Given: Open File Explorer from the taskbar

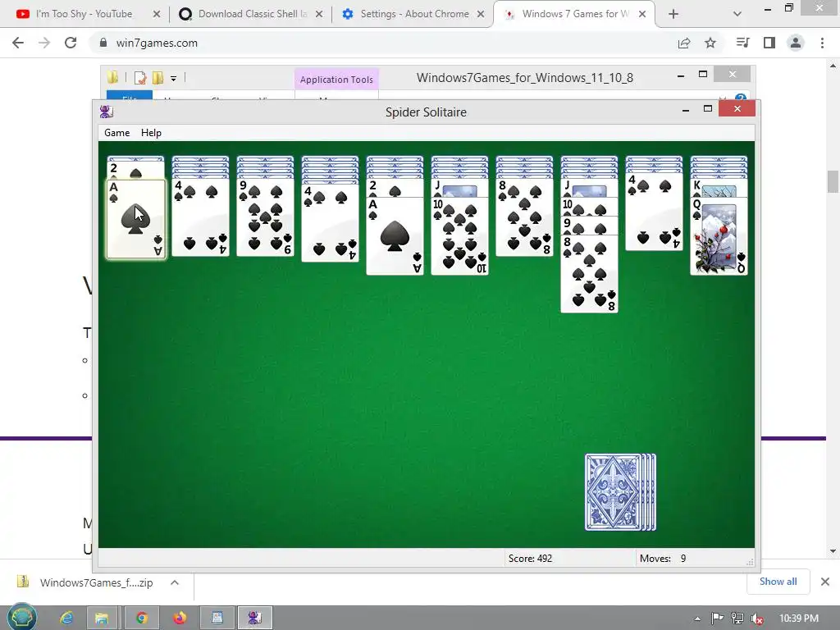Looking at the screenshot, I should pyautogui.click(x=101, y=618).
